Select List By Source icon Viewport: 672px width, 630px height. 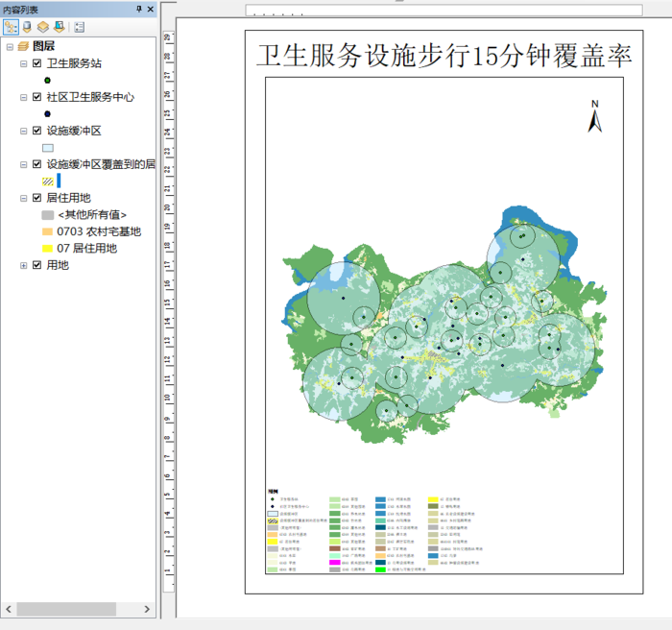(27, 28)
